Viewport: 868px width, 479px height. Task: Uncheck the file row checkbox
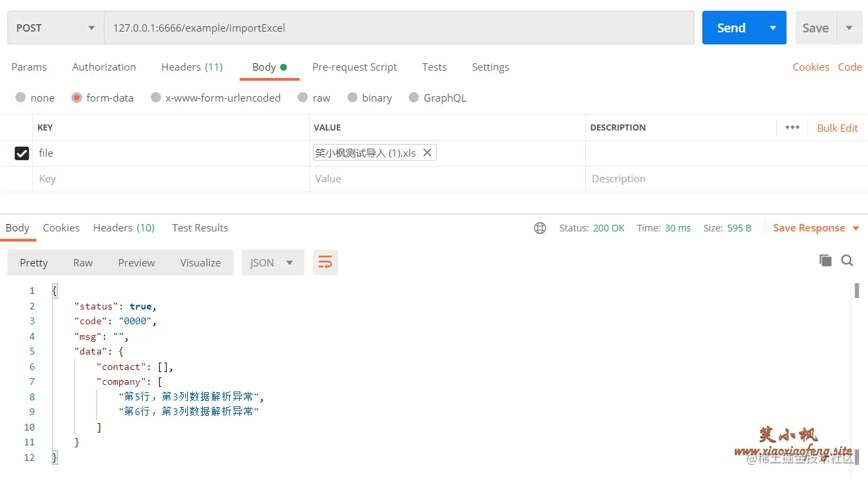[x=22, y=153]
